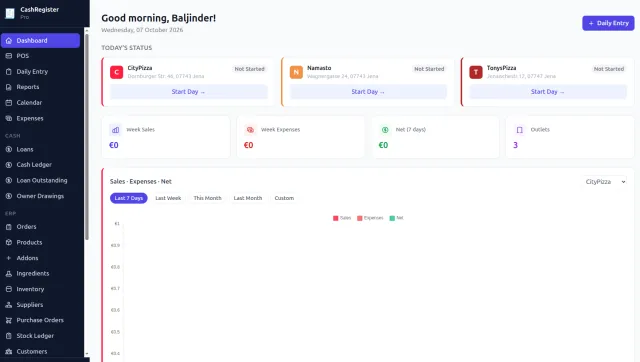This screenshot has height=362, width=640.
Task: Toggle the Net series in chart legend
Action: tap(396, 218)
